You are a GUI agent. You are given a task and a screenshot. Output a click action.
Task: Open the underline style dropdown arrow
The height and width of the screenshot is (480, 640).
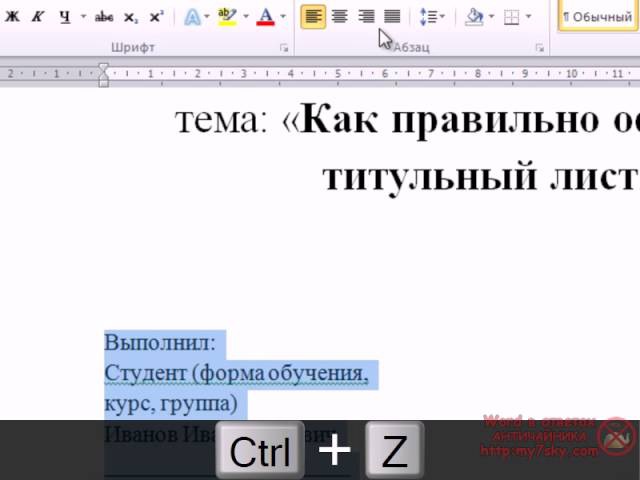click(x=82, y=16)
